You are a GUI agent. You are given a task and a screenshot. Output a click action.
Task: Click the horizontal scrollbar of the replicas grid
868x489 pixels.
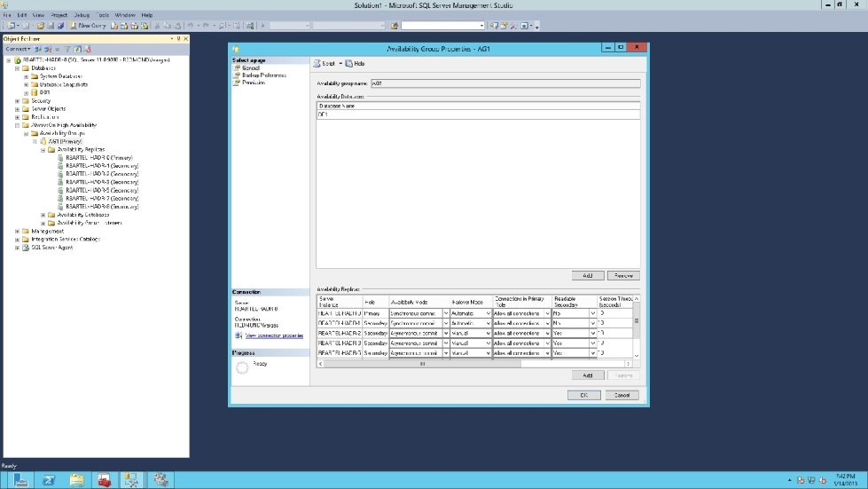pos(422,364)
